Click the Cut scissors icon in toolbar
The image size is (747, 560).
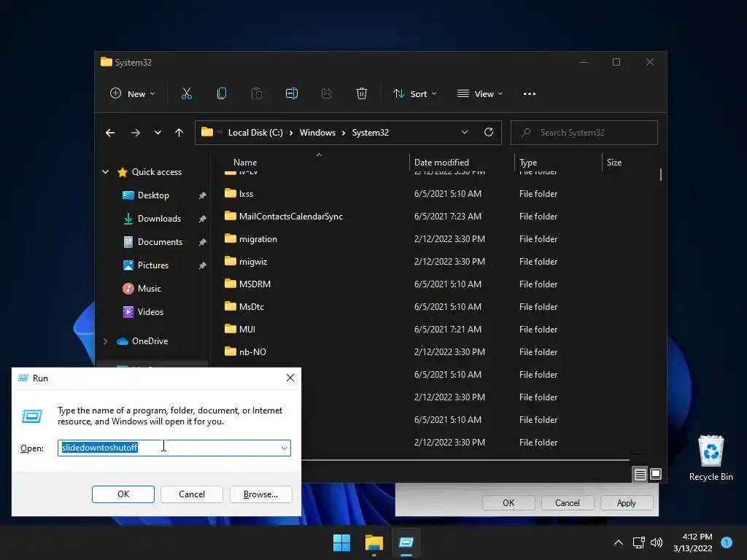coord(186,94)
